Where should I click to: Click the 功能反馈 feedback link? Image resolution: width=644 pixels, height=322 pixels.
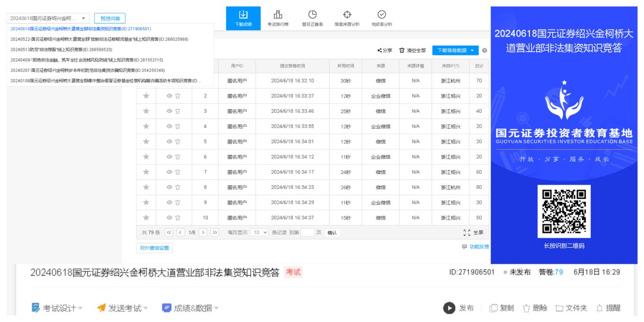pyautogui.click(x=476, y=247)
